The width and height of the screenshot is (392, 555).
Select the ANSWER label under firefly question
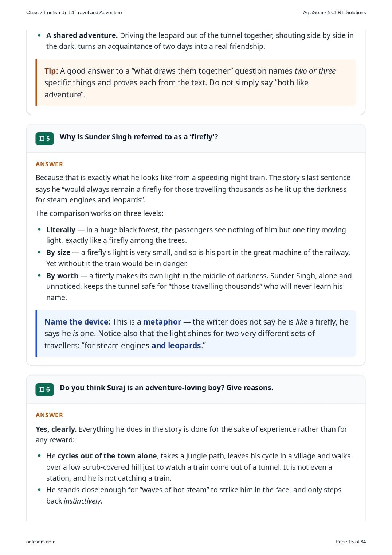click(49, 164)
